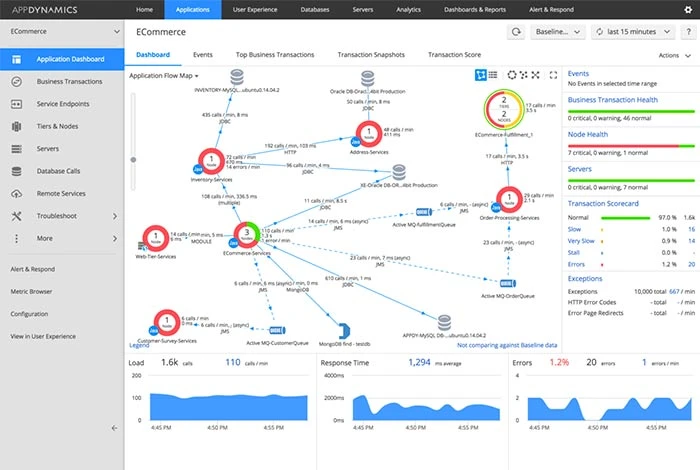Click the INVENTORY-MySQL database icon

tap(237, 77)
